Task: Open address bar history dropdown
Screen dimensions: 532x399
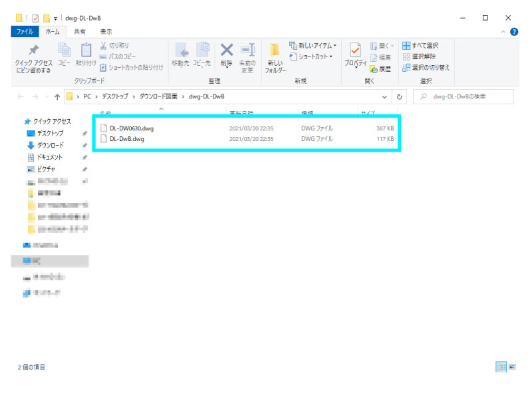Action: [384, 96]
